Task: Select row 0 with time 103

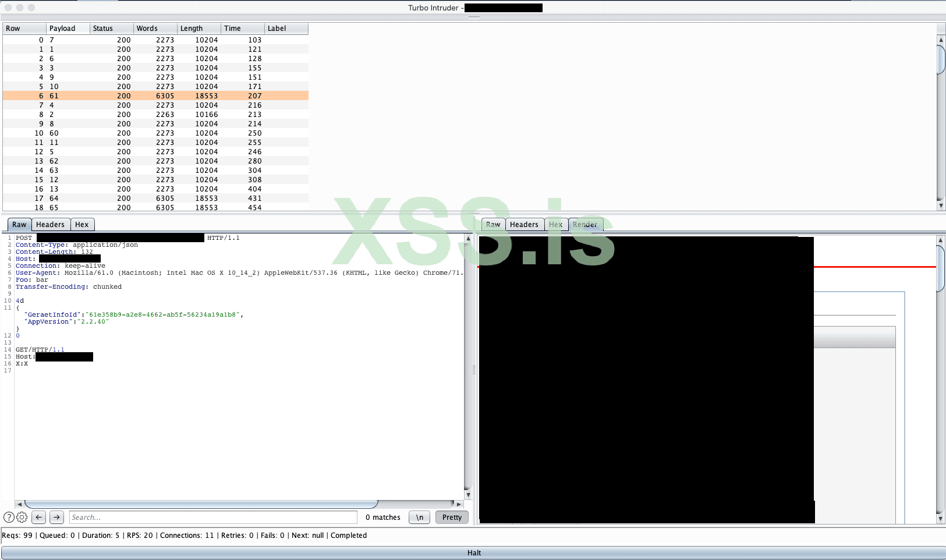Action: pos(155,40)
